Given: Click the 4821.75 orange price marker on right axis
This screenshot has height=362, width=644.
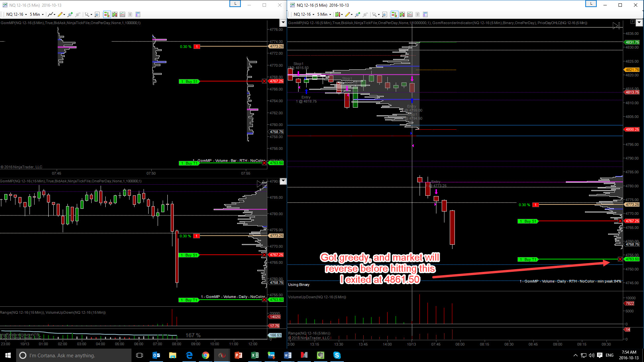Looking at the screenshot, I should pyautogui.click(x=632, y=70).
